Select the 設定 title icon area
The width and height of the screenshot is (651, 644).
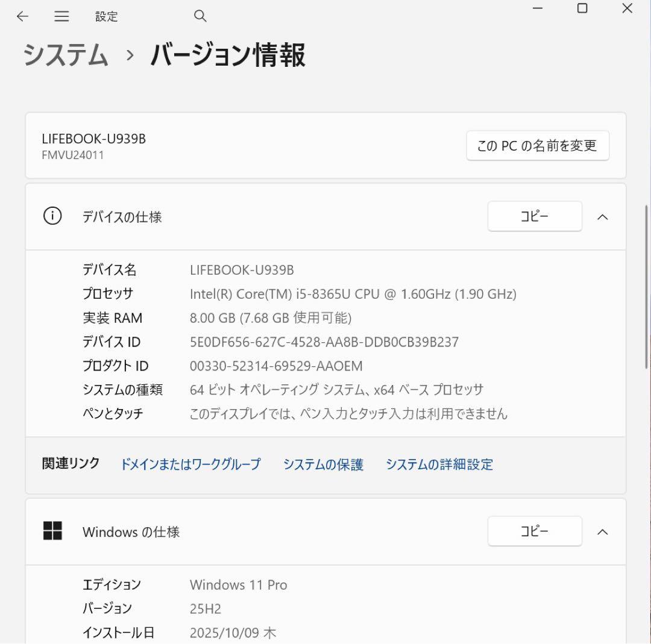[x=107, y=16]
